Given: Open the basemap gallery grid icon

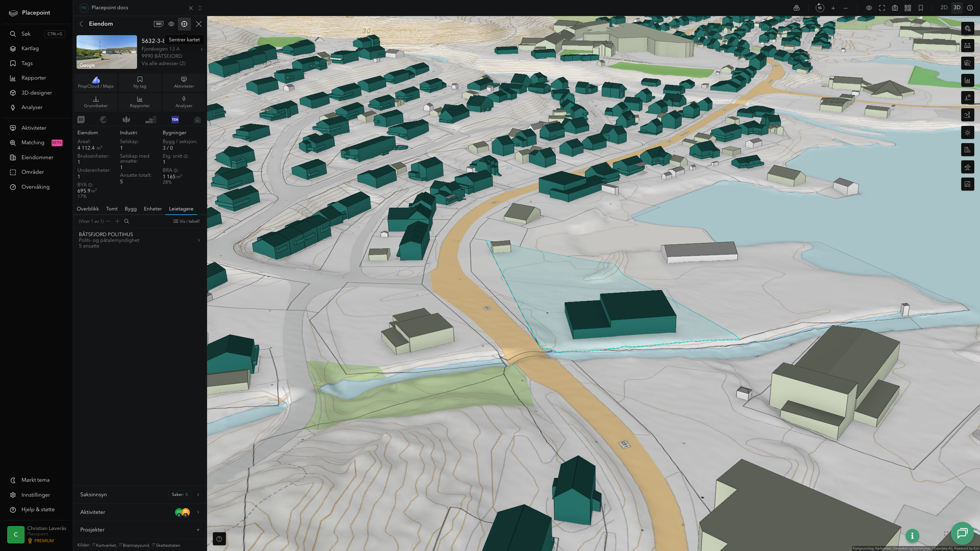Looking at the screenshot, I should click(x=908, y=8).
